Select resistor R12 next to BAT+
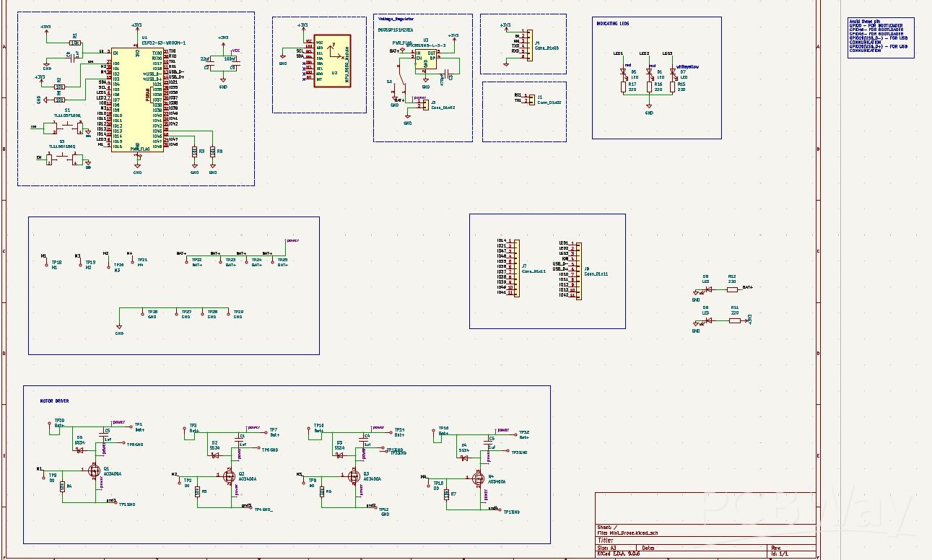 pos(732,289)
